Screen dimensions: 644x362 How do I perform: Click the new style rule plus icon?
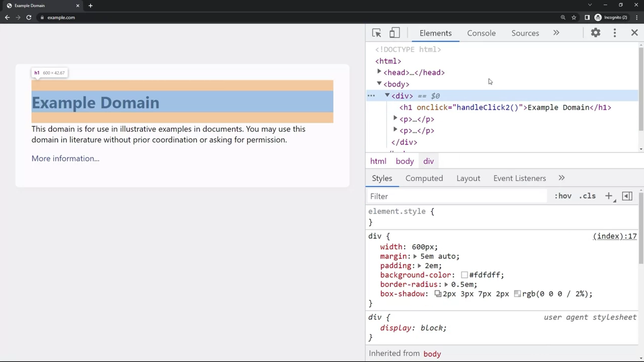coord(609,196)
